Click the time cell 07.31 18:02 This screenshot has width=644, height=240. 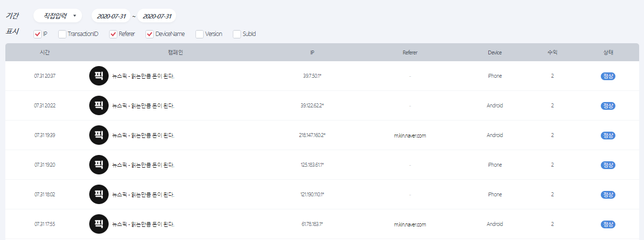coord(45,195)
